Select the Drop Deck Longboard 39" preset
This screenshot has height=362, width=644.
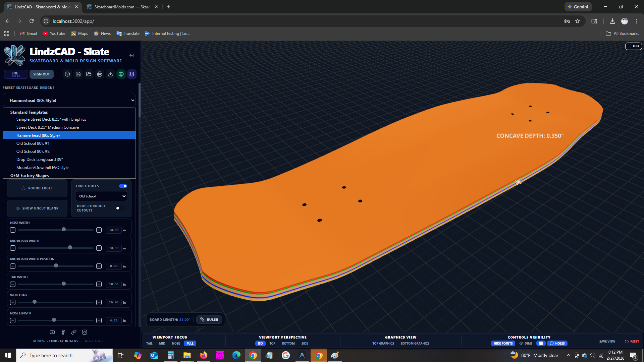click(x=39, y=159)
